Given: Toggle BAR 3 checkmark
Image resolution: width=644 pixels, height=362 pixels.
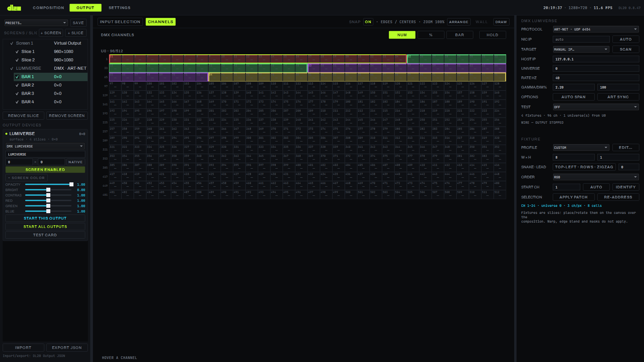Looking at the screenshot, I should [17, 94].
